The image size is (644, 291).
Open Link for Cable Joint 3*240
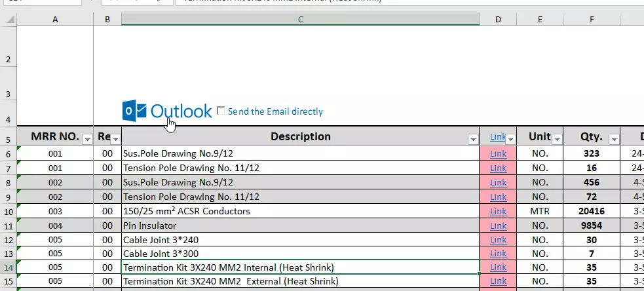coord(498,240)
